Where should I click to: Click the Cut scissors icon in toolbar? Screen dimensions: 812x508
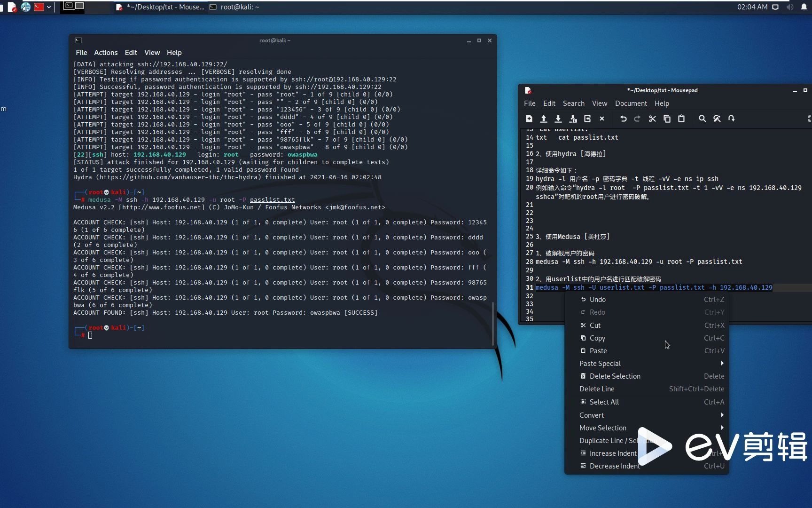[x=652, y=119]
